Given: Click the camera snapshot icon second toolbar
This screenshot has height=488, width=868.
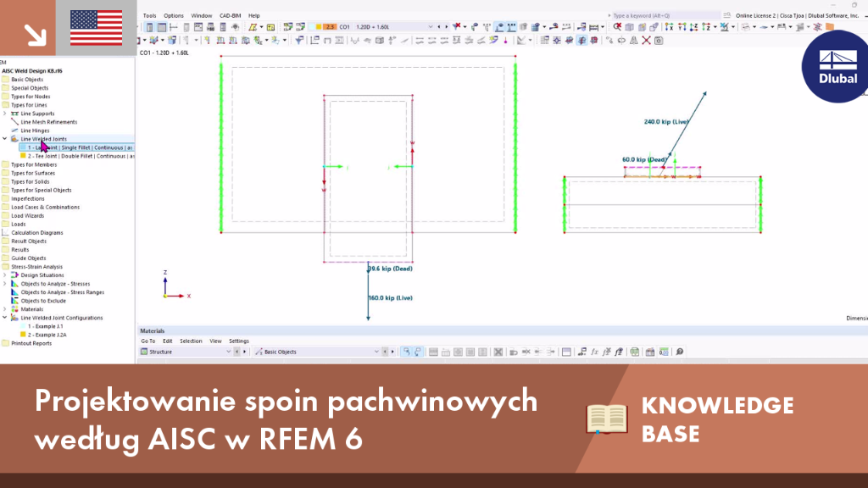Looking at the screenshot, I should click(x=659, y=41).
